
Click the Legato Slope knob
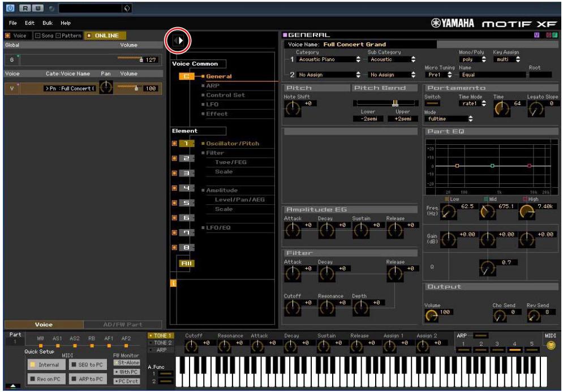[x=535, y=109]
